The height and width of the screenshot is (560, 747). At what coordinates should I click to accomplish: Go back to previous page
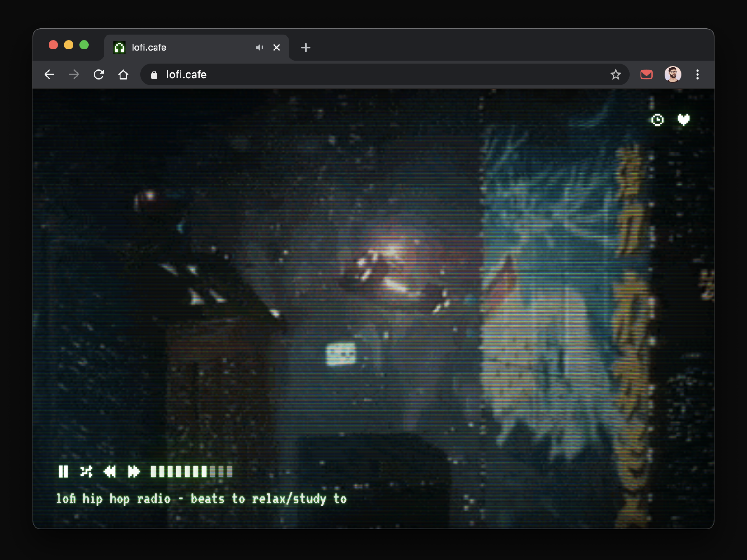tap(49, 75)
